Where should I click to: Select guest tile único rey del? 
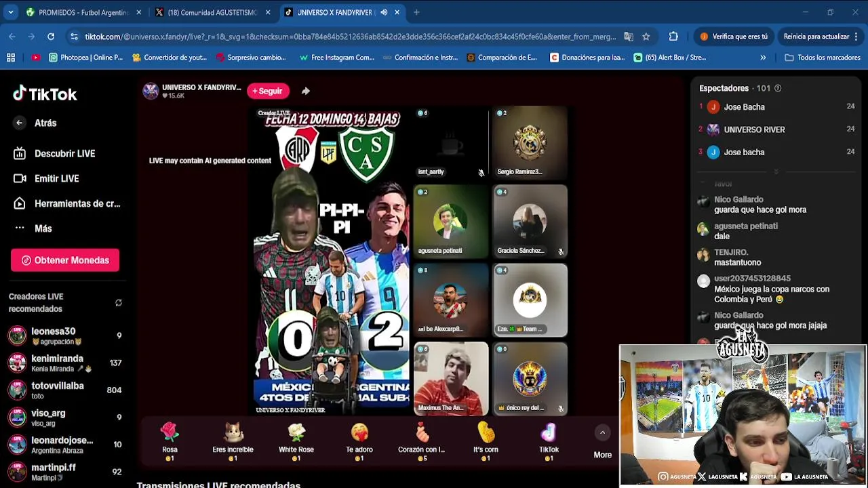coord(530,378)
